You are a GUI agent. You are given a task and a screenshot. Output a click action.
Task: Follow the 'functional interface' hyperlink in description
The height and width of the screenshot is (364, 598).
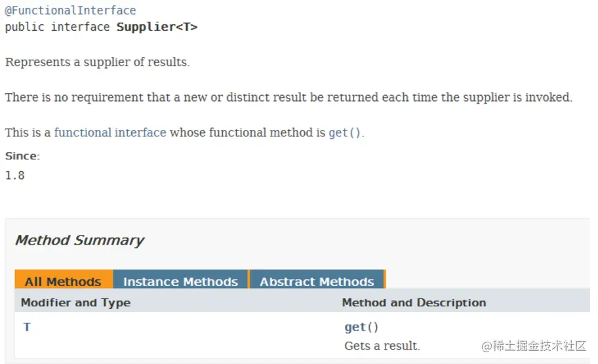tap(110, 132)
